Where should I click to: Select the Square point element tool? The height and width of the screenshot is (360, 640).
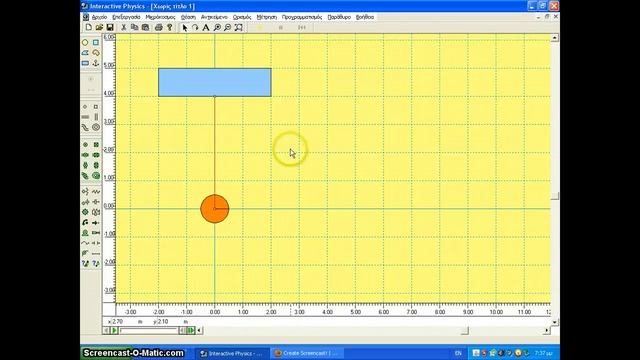pyautogui.click(x=96, y=107)
